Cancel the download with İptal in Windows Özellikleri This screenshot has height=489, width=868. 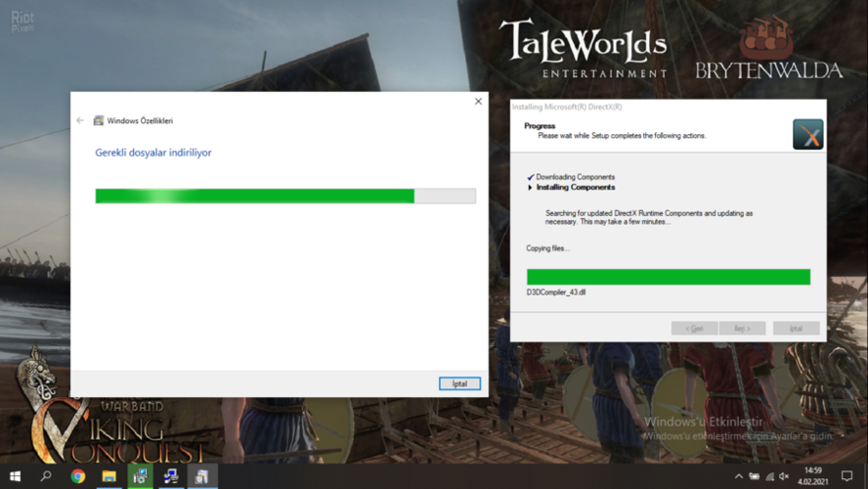coord(459,383)
